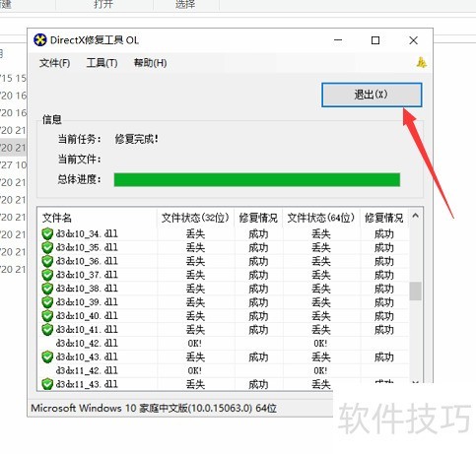Screen dimensions: 476x454
Task: Click the shield icon for d3dx11_43.dll
Action: [47, 384]
